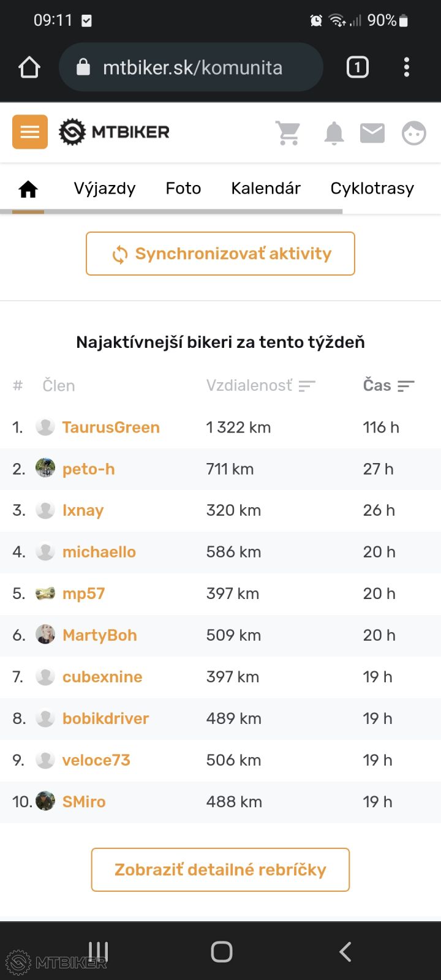This screenshot has height=980, width=441.
Task: Open the user profile face icon
Action: pyautogui.click(x=413, y=132)
